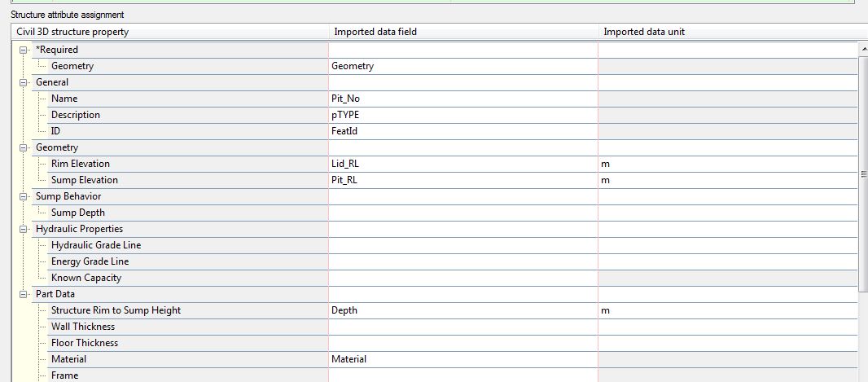Select Structure Rim to Sump Height row

point(188,310)
